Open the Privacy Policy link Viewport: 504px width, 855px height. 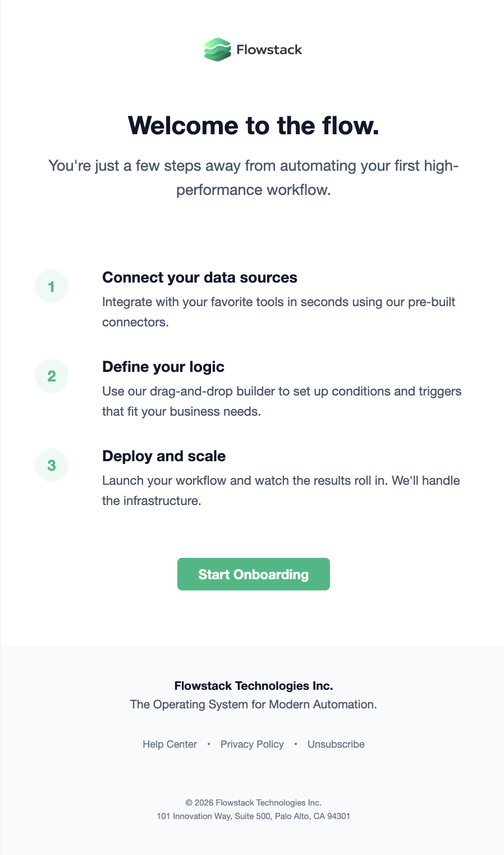pyautogui.click(x=252, y=744)
